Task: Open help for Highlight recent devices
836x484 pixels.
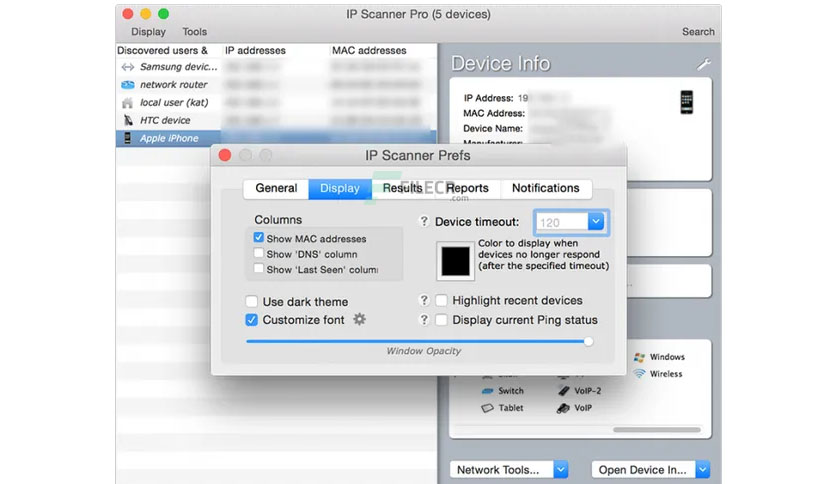Action: point(424,300)
